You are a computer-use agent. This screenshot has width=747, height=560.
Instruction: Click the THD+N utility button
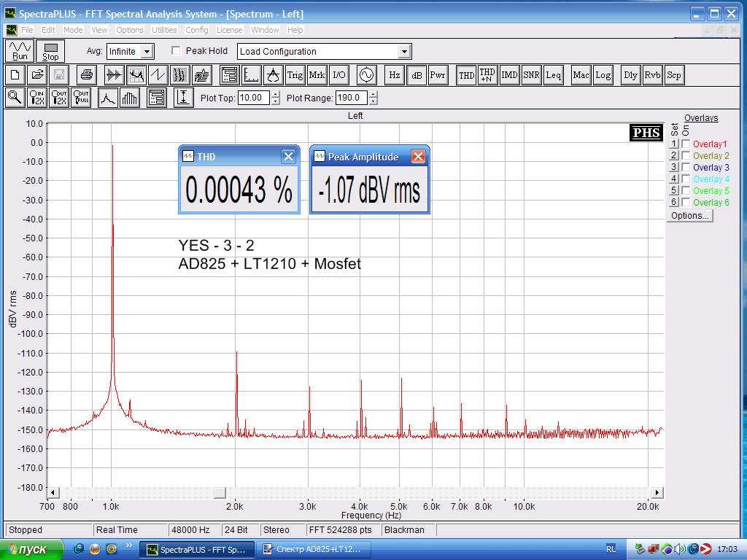[x=487, y=74]
